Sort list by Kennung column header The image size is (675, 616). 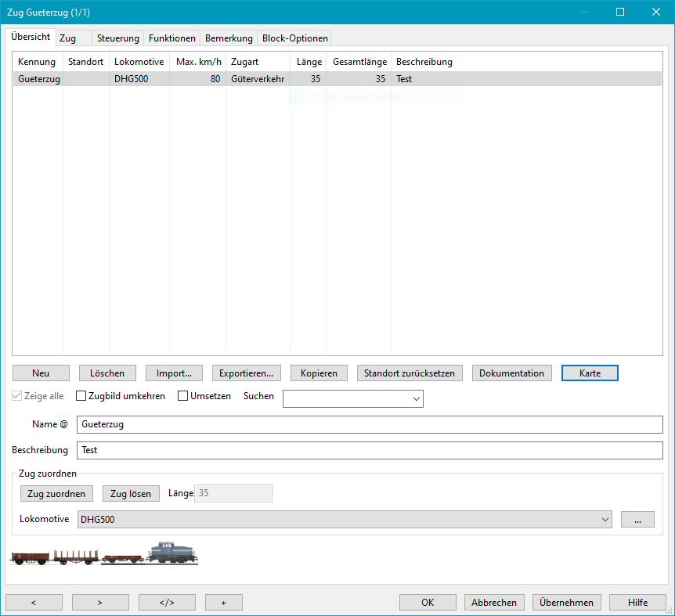coord(37,62)
